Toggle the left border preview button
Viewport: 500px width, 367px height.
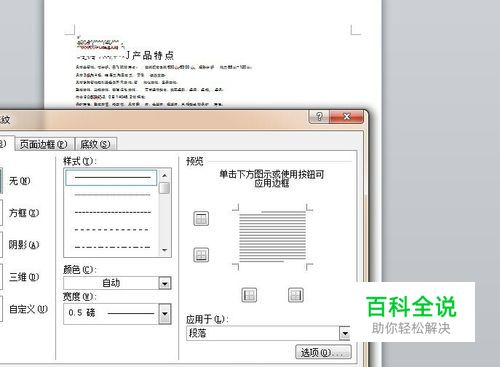(x=249, y=295)
